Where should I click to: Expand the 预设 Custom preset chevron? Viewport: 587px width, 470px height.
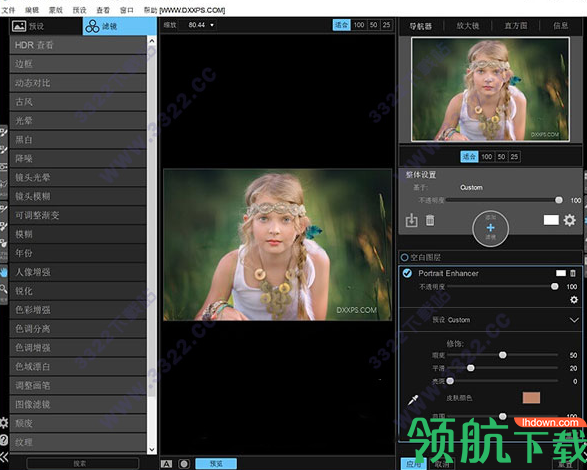(574, 320)
